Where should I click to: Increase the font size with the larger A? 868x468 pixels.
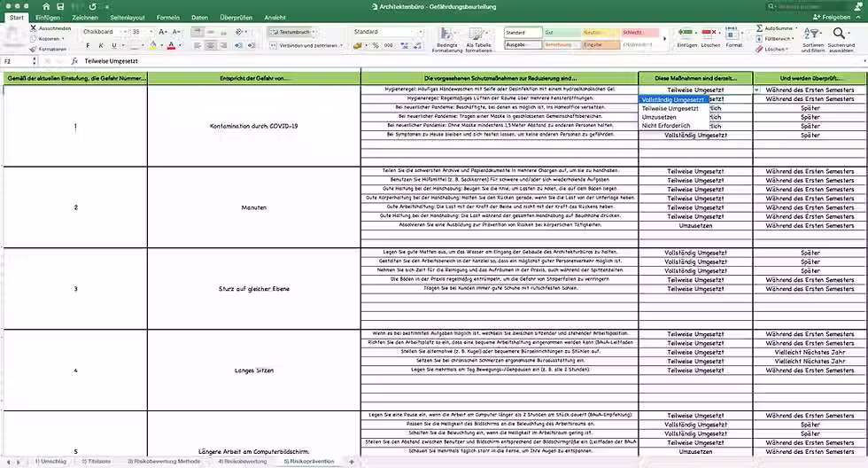tap(163, 32)
